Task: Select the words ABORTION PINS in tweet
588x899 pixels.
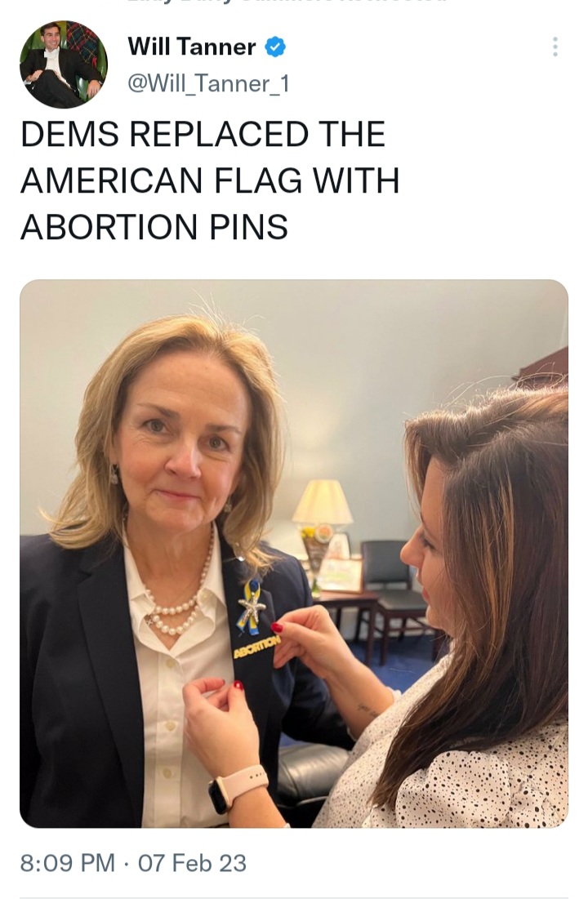Action: click(154, 226)
